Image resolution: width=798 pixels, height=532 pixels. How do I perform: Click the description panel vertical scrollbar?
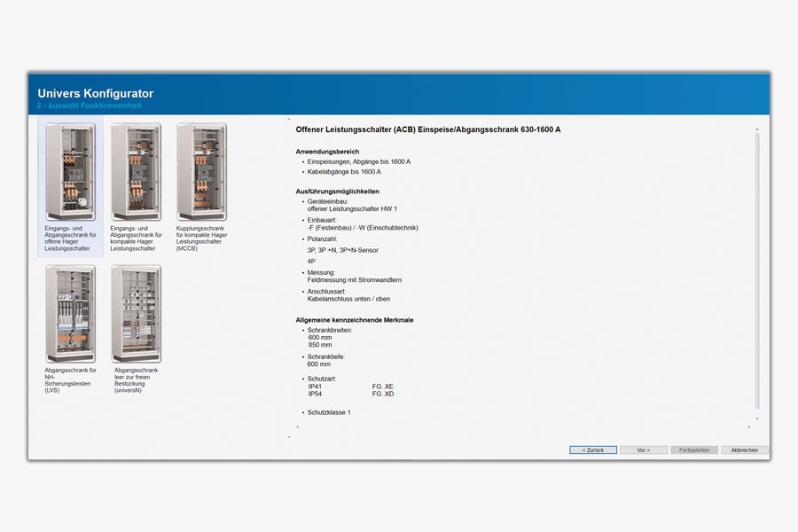757,270
